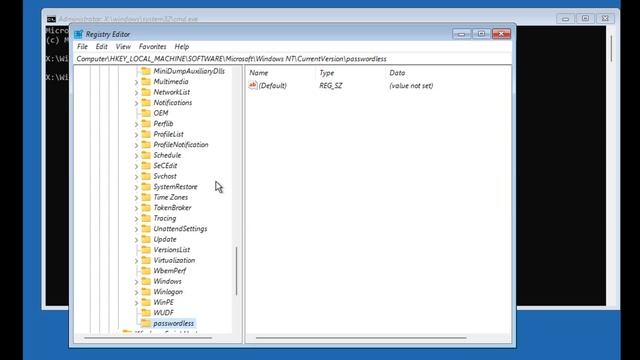Click the SystemRestore folder icon
Screen dimensions: 640x360
pyautogui.click(x=146, y=187)
